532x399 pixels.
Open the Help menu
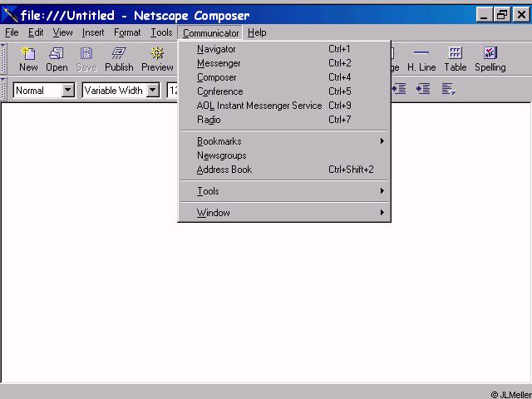click(x=257, y=32)
